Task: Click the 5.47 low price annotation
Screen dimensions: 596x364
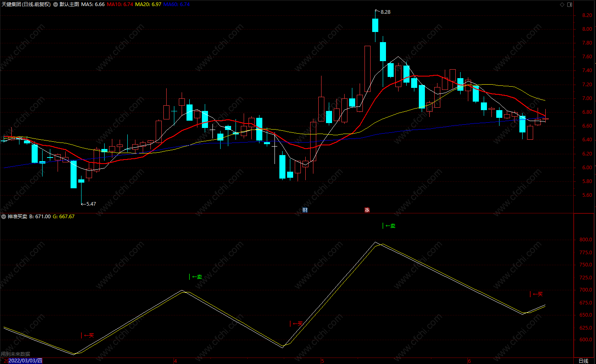Action: click(x=91, y=204)
